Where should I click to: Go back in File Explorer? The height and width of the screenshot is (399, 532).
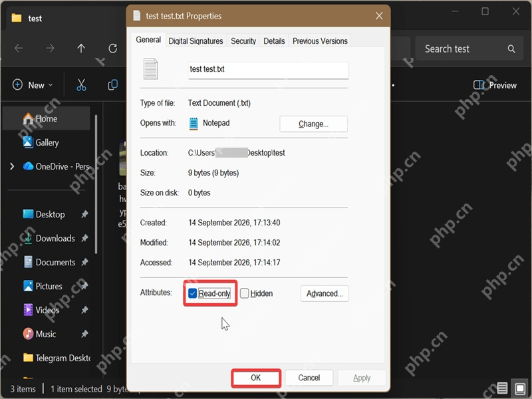point(19,49)
